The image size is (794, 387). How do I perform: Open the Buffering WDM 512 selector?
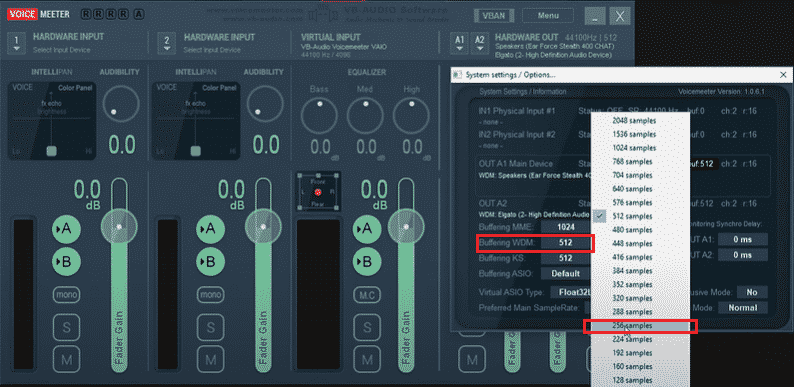[566, 243]
